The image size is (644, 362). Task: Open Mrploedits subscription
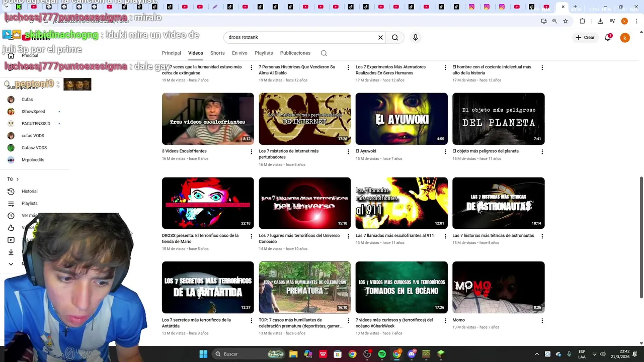(x=33, y=160)
